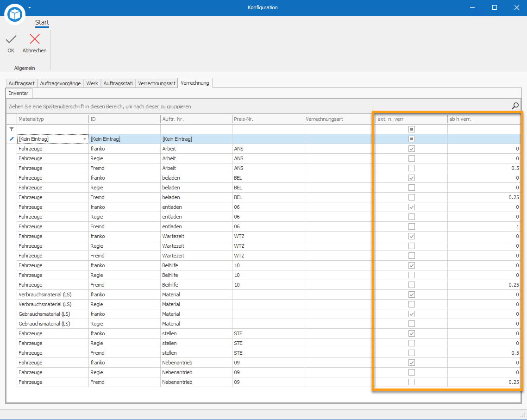The image size is (527, 420).
Task: Click the search magnifier icon in grid
Action: [515, 106]
